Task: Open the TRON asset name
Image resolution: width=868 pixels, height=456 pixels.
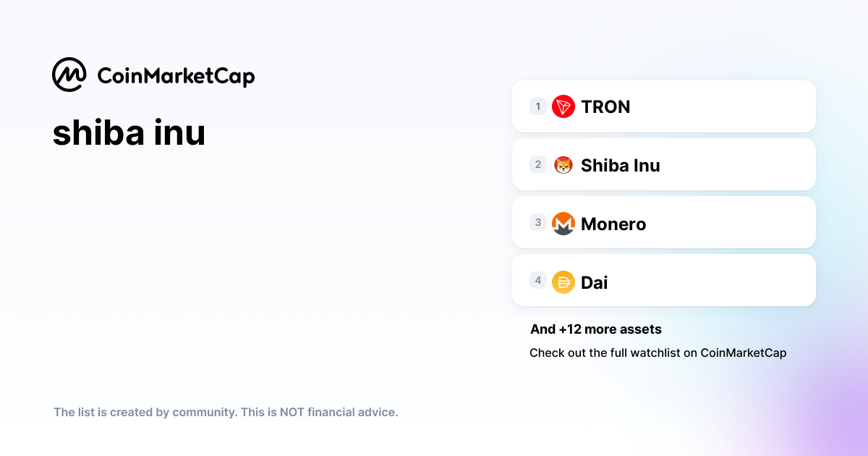Action: [x=605, y=107]
